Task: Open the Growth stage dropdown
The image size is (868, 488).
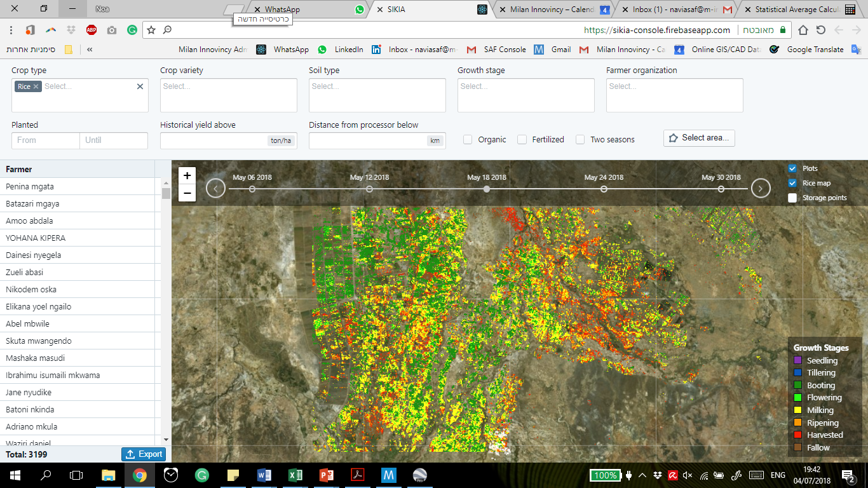Action: (526, 95)
